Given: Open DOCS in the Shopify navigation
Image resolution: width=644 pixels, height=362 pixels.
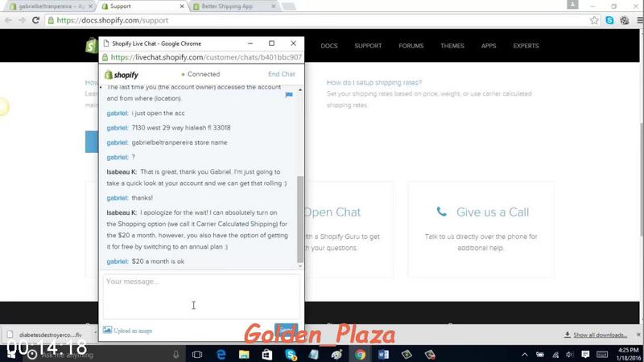Looking at the screenshot, I should (x=329, y=46).
